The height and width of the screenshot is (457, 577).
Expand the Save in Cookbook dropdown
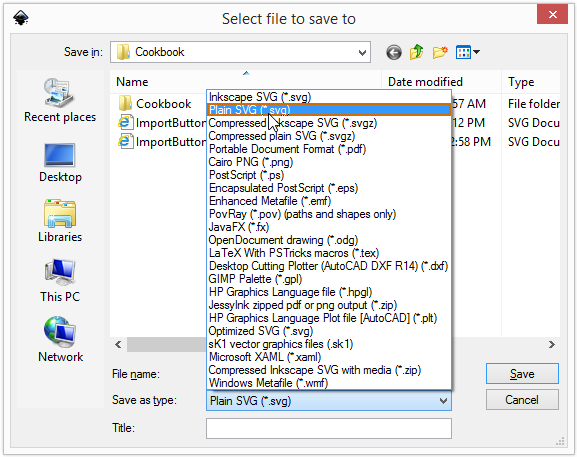(362, 52)
